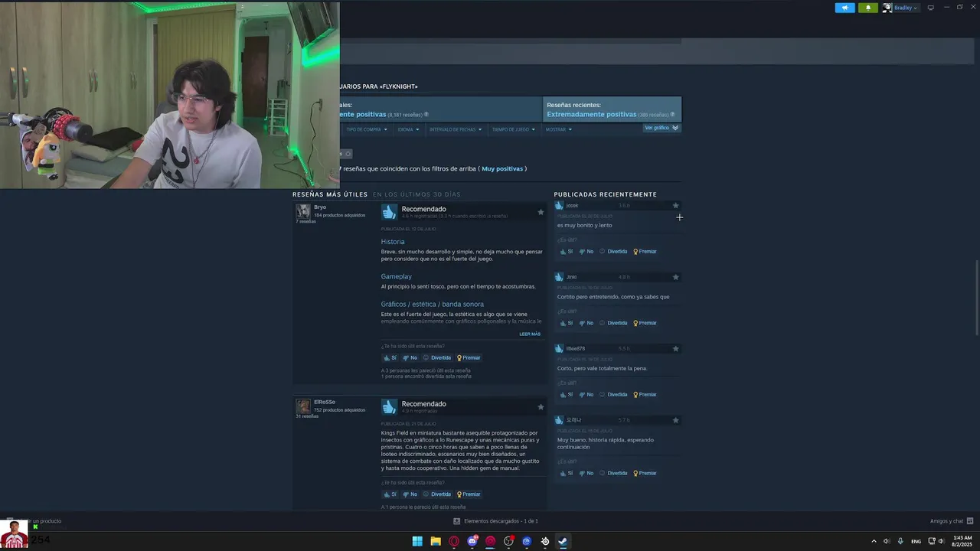This screenshot has height=551, width=980.
Task: Click the star icon on ElRoSSo's review
Action: click(x=541, y=407)
